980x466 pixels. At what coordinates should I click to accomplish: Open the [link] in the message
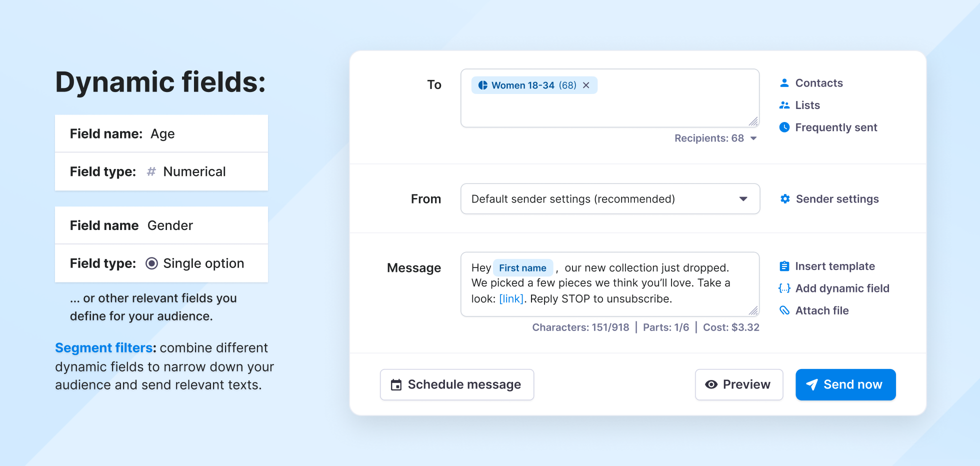(x=511, y=299)
